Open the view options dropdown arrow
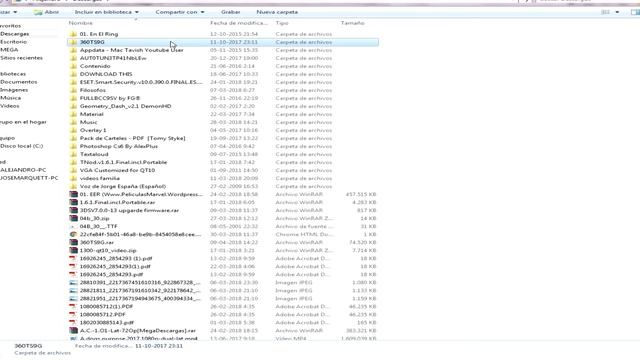Screen dimensions: 640x360 [x=617, y=12]
